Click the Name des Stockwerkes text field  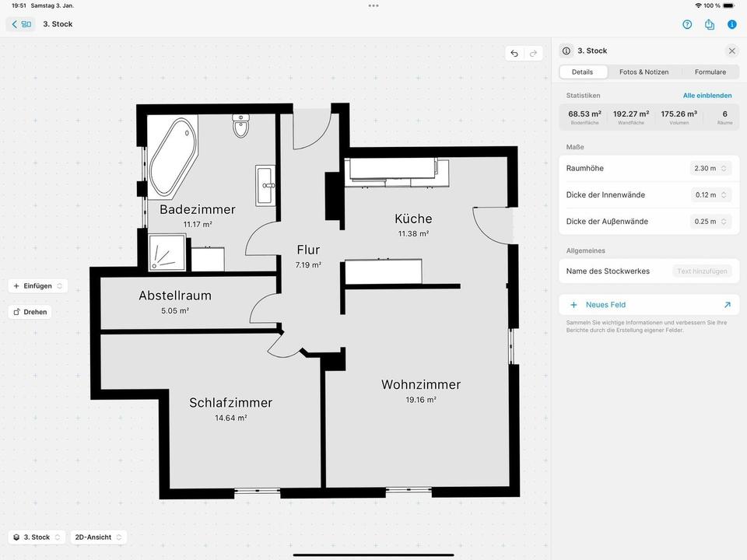(x=701, y=271)
